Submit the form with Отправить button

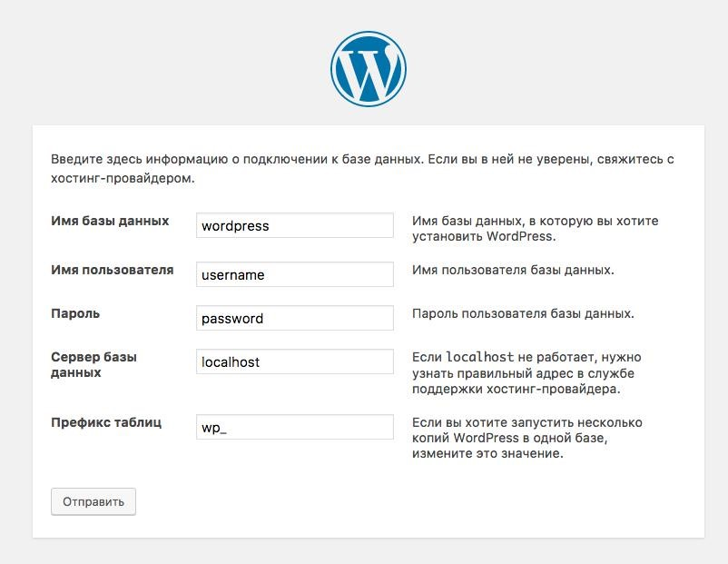(93, 501)
